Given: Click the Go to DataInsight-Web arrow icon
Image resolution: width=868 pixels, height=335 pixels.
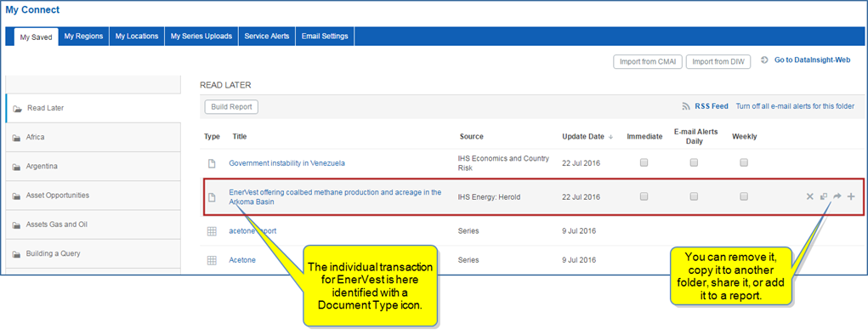Looking at the screenshot, I should tap(765, 60).
